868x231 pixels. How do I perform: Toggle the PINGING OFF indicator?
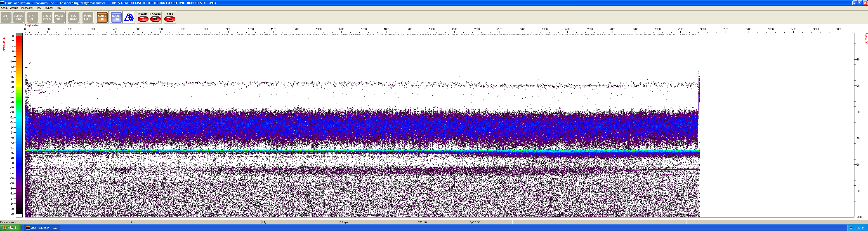click(x=143, y=18)
